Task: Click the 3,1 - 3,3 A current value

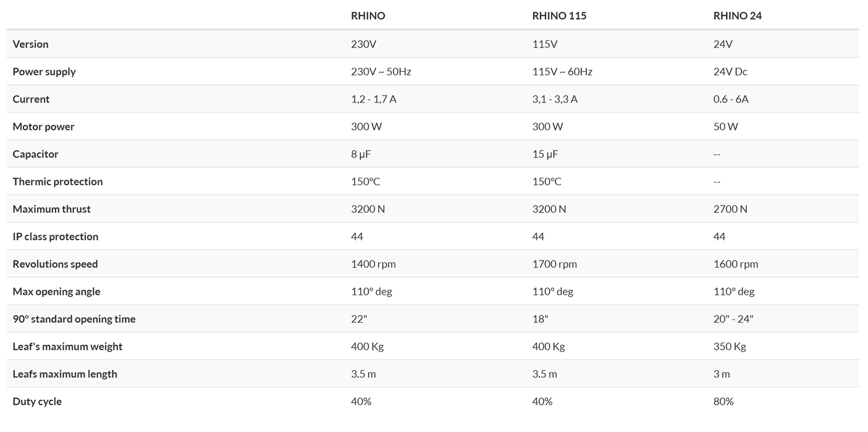Action: (x=555, y=99)
